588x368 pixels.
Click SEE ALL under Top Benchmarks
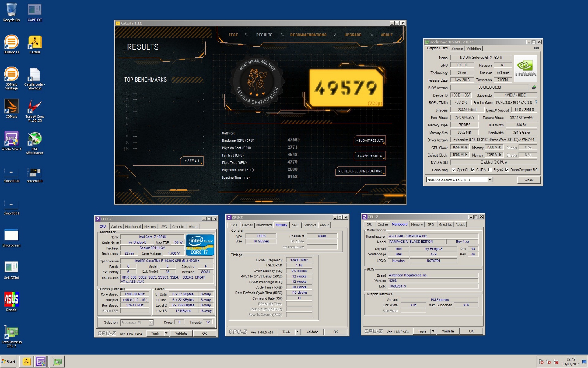click(x=192, y=161)
